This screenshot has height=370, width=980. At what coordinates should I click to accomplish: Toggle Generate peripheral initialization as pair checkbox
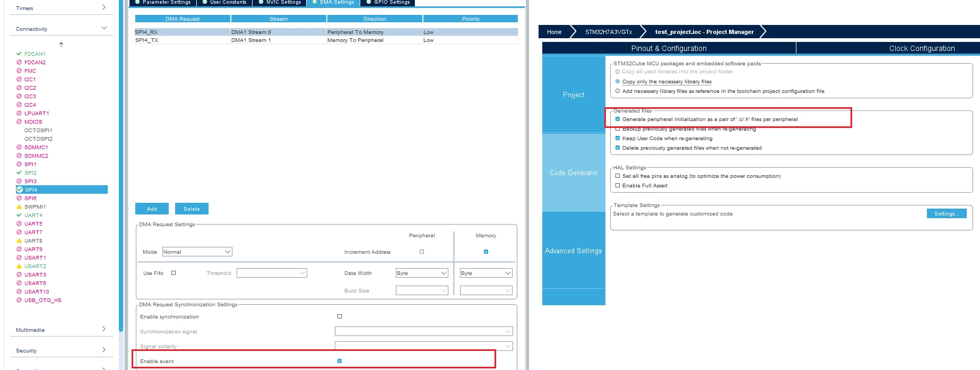pyautogui.click(x=618, y=119)
